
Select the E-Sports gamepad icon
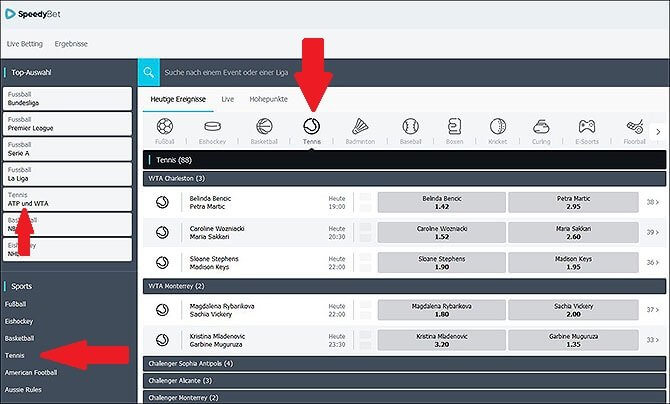click(587, 127)
